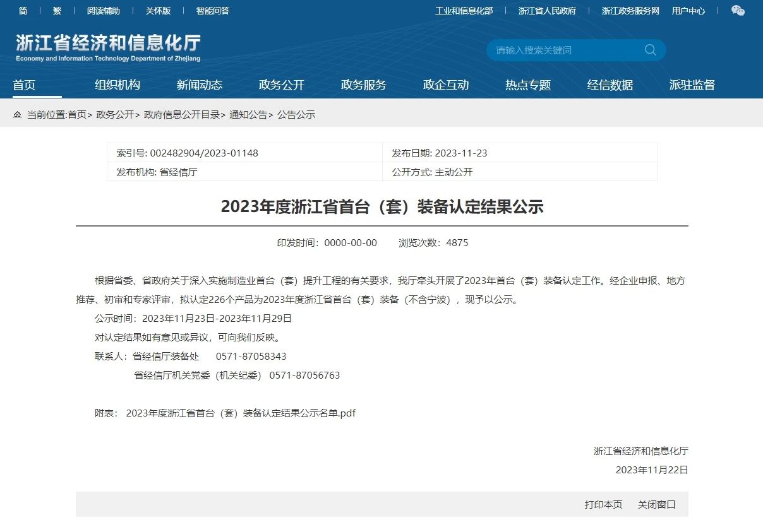The width and height of the screenshot is (763, 532).
Task: Enable 关怀版 care mode
Action: pyautogui.click(x=158, y=11)
